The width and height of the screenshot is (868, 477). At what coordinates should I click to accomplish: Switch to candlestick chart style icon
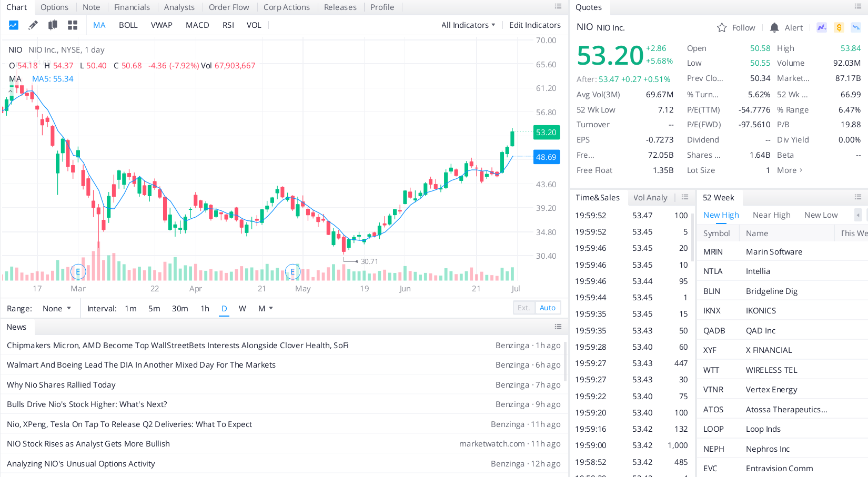click(53, 25)
